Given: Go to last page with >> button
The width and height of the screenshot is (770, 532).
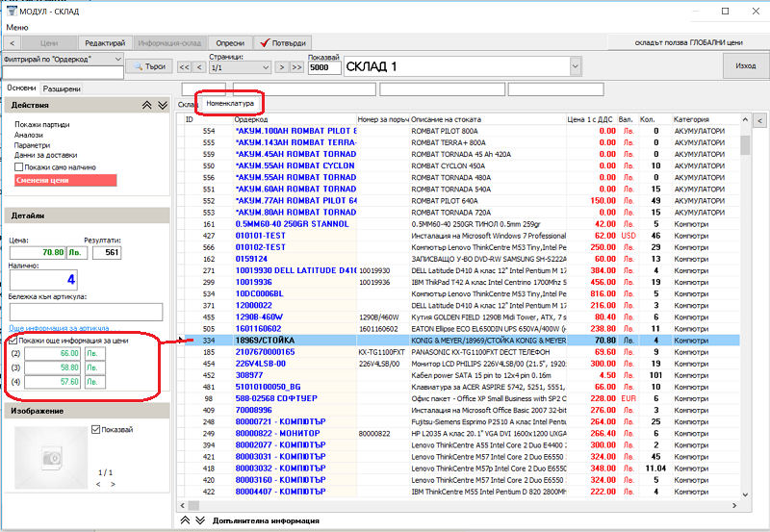Looking at the screenshot, I should 296,67.
